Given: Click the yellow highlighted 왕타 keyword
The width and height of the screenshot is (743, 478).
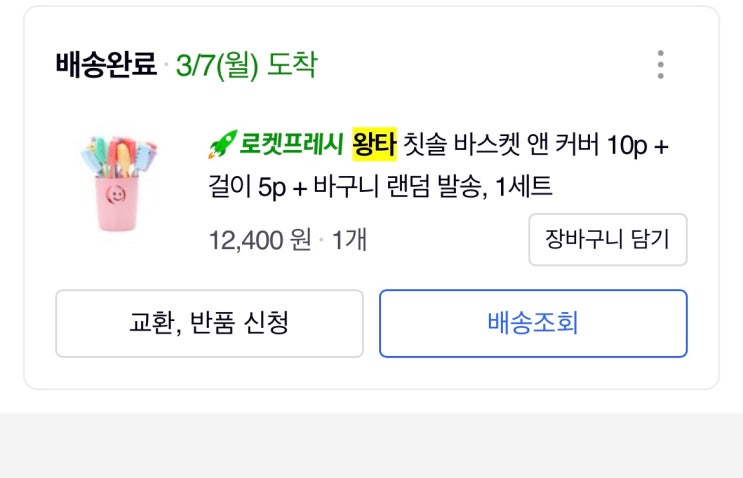Looking at the screenshot, I should click(x=374, y=147).
